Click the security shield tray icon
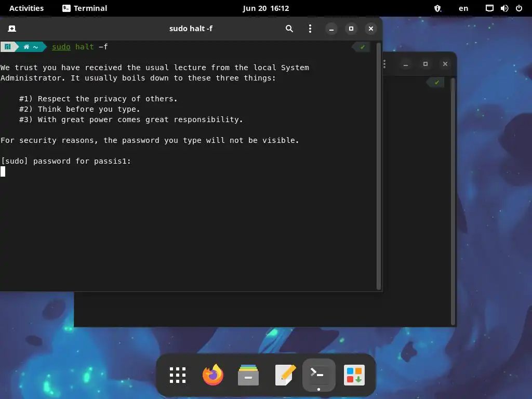 437,8
